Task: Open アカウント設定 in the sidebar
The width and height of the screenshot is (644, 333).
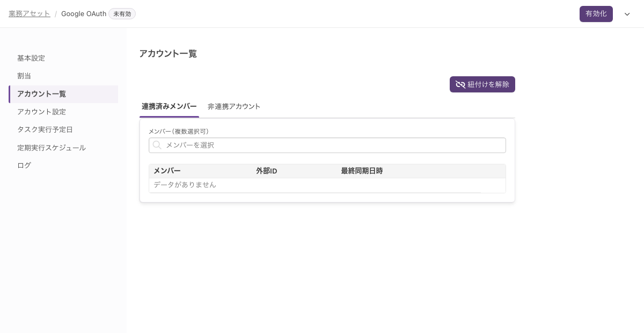Action: [41, 112]
